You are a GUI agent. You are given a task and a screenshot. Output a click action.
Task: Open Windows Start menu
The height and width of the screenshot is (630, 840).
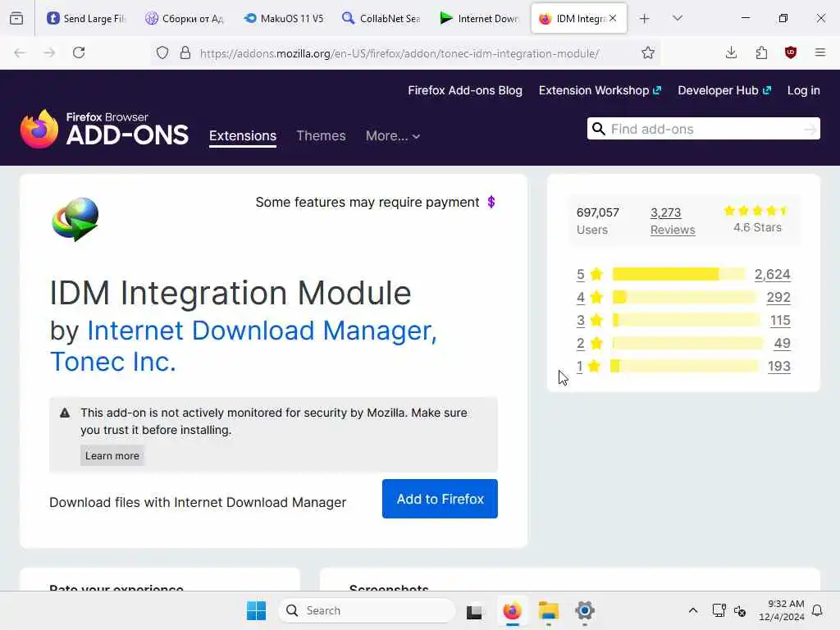256,610
